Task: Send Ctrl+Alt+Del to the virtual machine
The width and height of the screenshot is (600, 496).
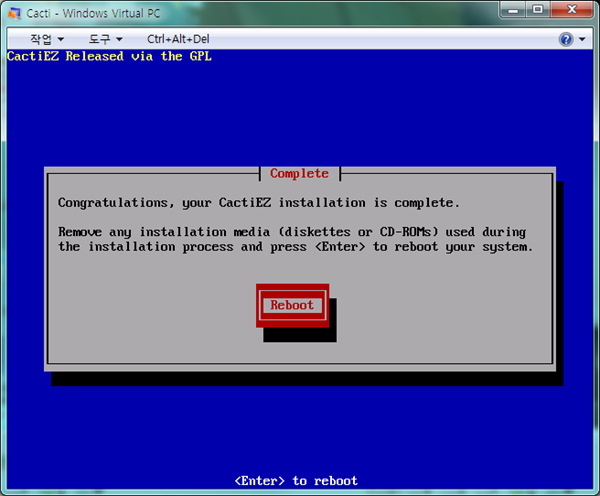Action: click(178, 39)
